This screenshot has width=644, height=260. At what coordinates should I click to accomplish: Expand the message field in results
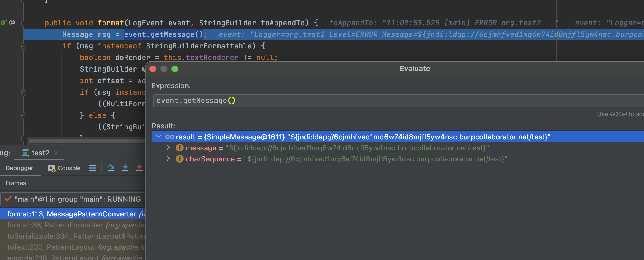tap(168, 148)
